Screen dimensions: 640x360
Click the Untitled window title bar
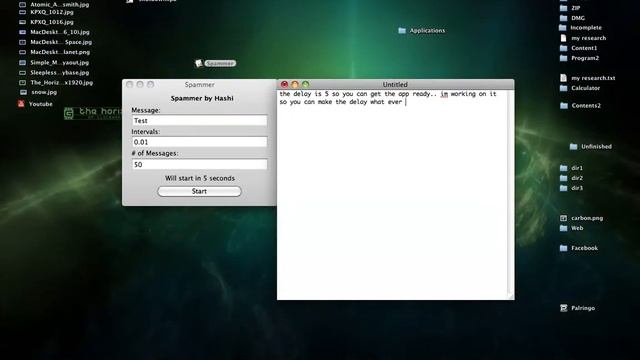pyautogui.click(x=395, y=84)
